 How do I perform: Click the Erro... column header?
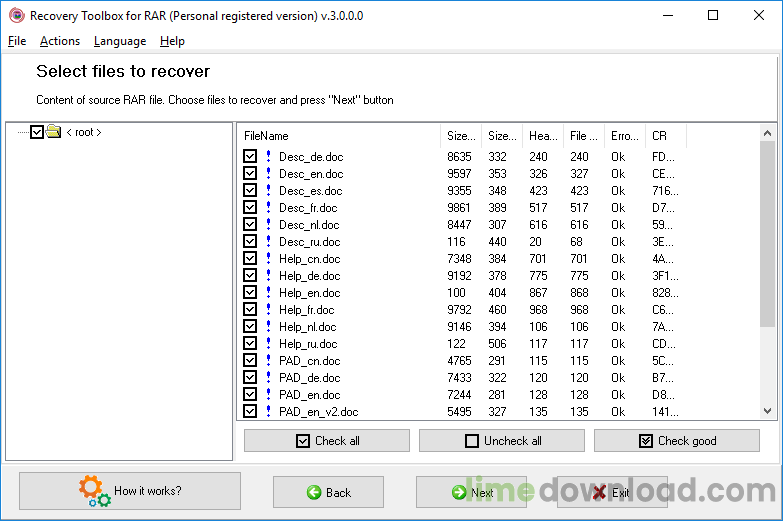[625, 136]
